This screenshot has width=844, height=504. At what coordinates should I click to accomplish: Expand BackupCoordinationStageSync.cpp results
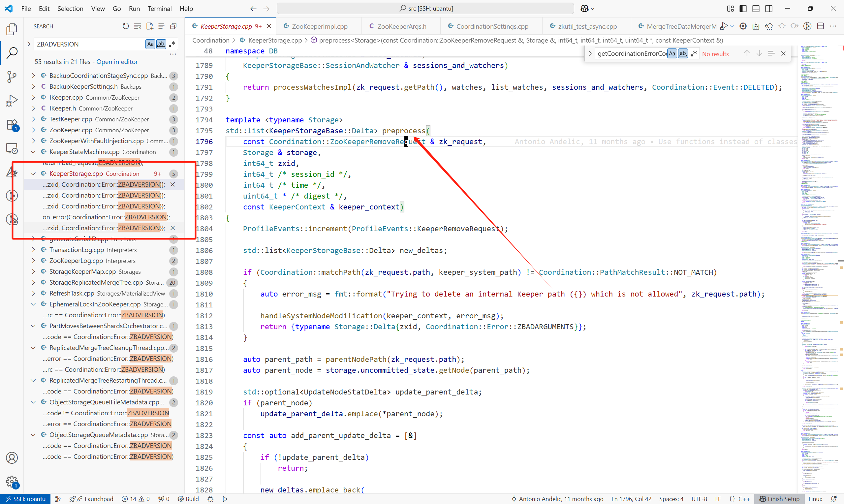tap(33, 76)
